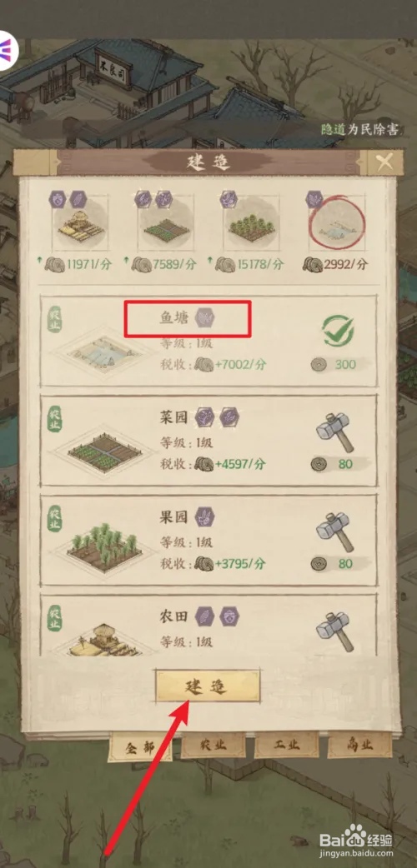Switch to the 商业 tab
The height and width of the screenshot is (868, 417).
point(359,745)
